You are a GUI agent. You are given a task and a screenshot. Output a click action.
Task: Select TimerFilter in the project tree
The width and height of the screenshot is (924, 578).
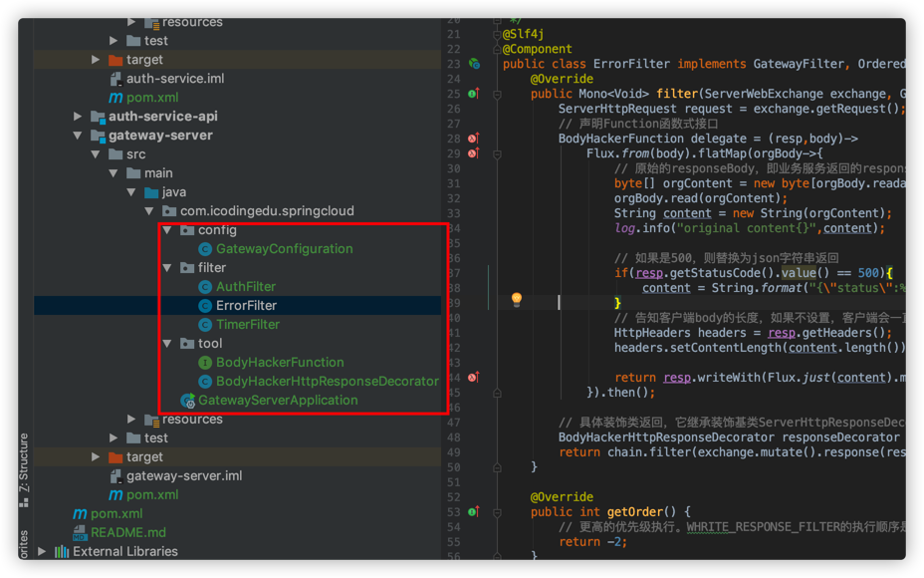[248, 325]
